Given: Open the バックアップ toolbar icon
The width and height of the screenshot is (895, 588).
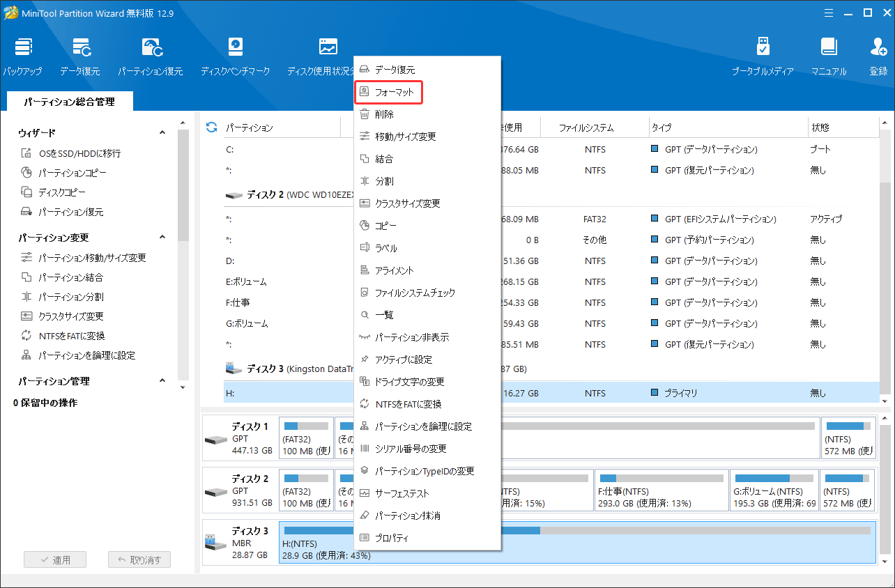Looking at the screenshot, I should pos(22,56).
